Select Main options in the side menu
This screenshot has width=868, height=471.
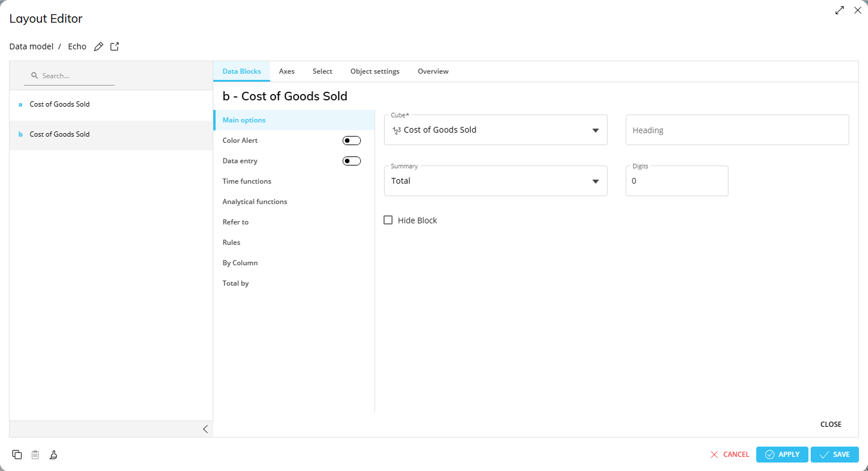coord(294,120)
